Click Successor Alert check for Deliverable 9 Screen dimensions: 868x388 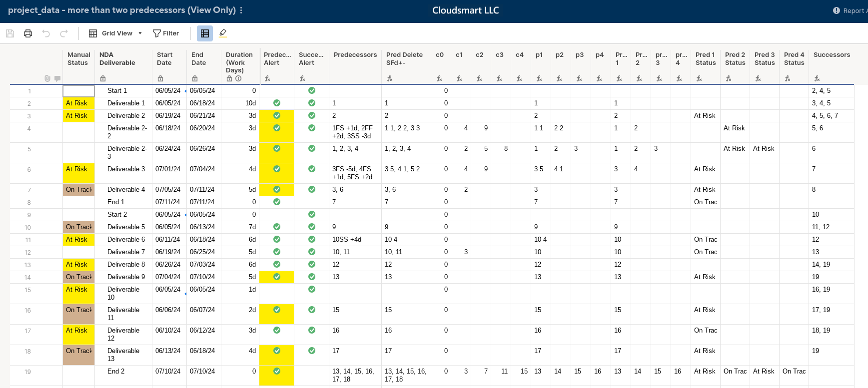[x=312, y=277]
